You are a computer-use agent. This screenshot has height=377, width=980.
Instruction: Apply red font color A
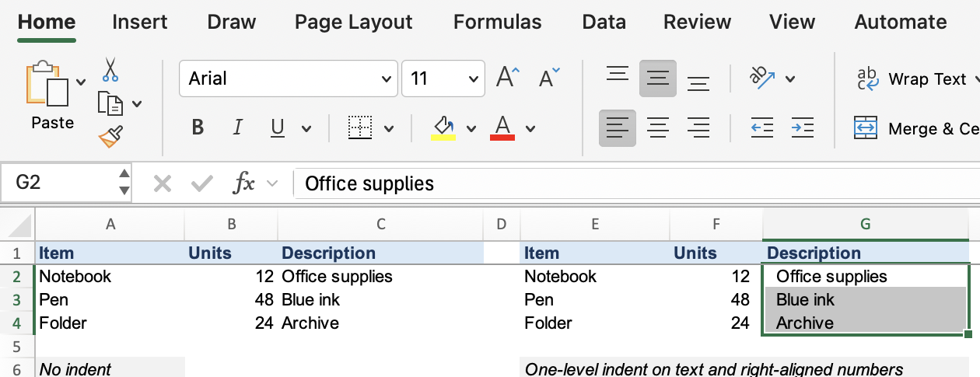[x=502, y=128]
